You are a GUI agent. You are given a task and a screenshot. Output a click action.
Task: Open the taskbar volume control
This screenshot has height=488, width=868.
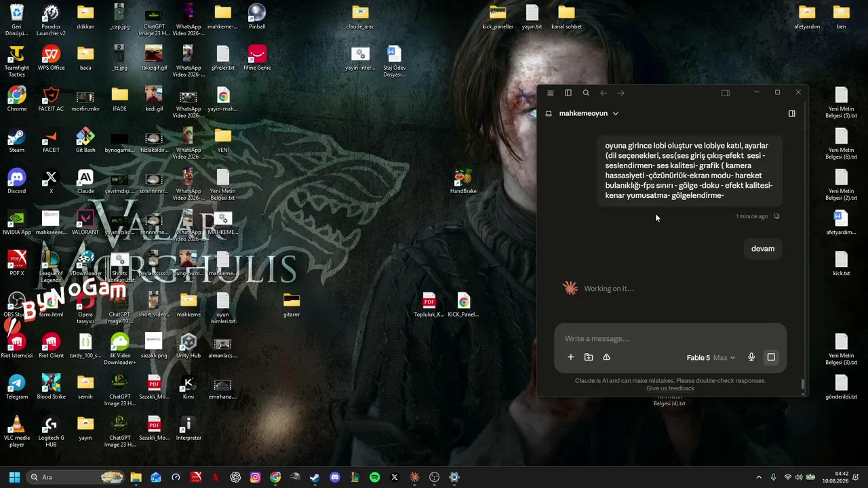[799, 477]
